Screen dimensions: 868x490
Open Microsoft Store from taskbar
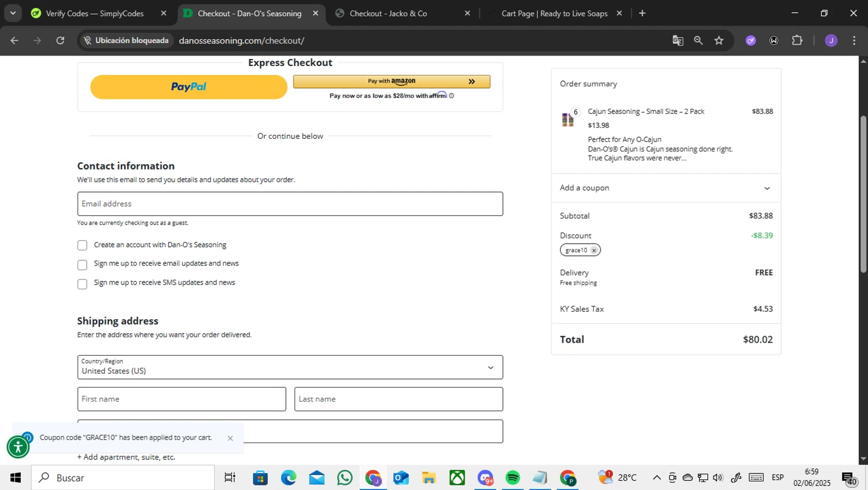tap(260, 478)
